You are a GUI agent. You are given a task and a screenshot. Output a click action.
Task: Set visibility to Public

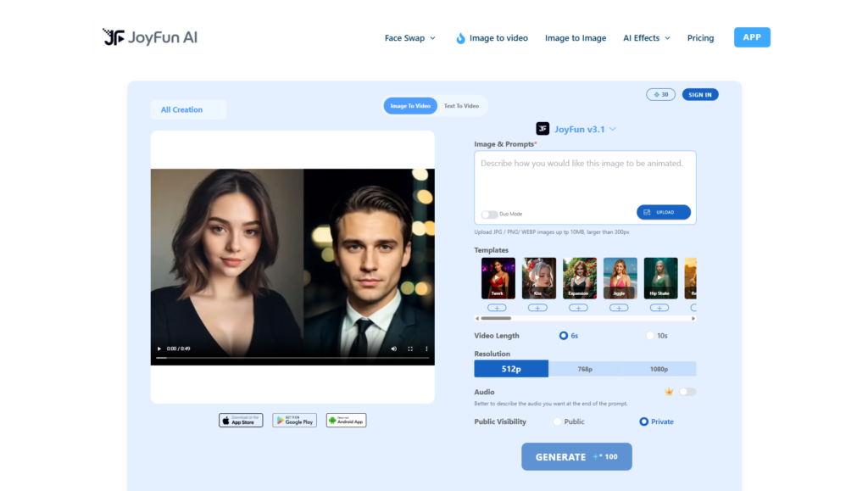pyautogui.click(x=558, y=421)
